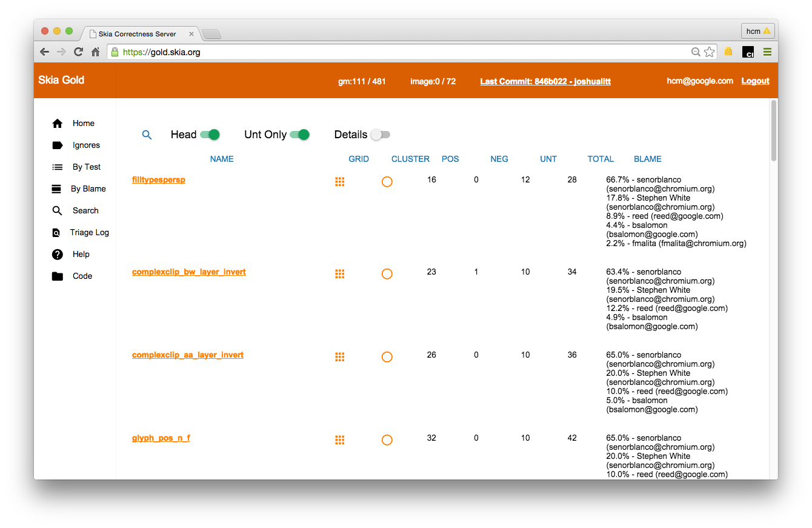Click the Help question mark icon
812x528 pixels.
point(58,255)
